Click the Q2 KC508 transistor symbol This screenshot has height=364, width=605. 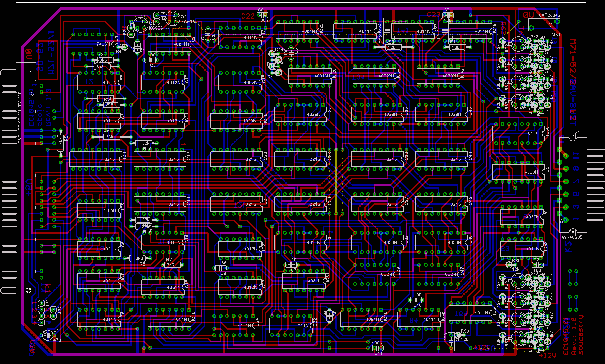click(x=172, y=18)
